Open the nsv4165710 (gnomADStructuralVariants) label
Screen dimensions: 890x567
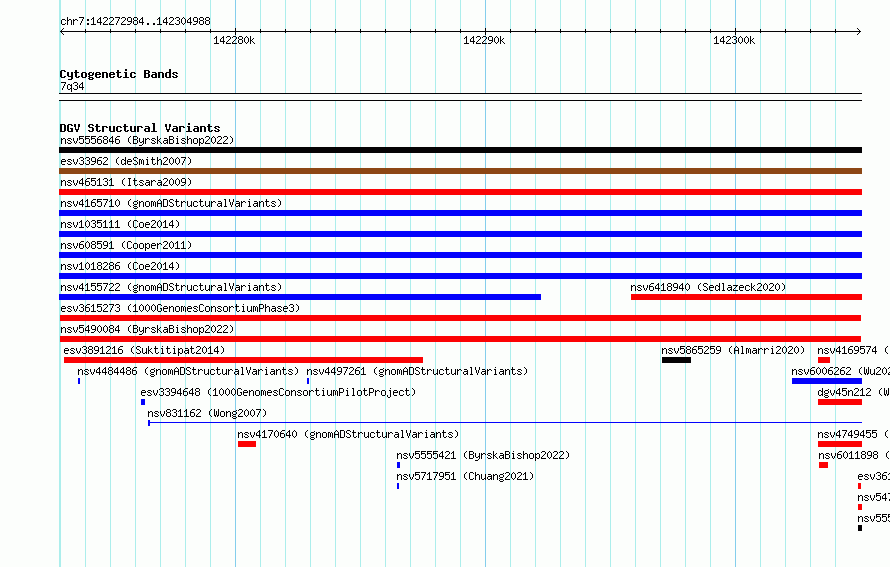171,203
